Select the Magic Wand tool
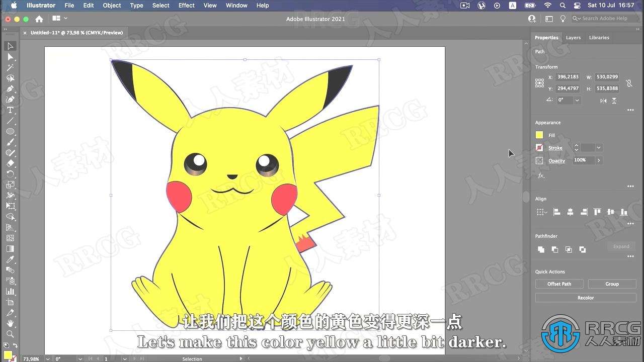 (10, 67)
